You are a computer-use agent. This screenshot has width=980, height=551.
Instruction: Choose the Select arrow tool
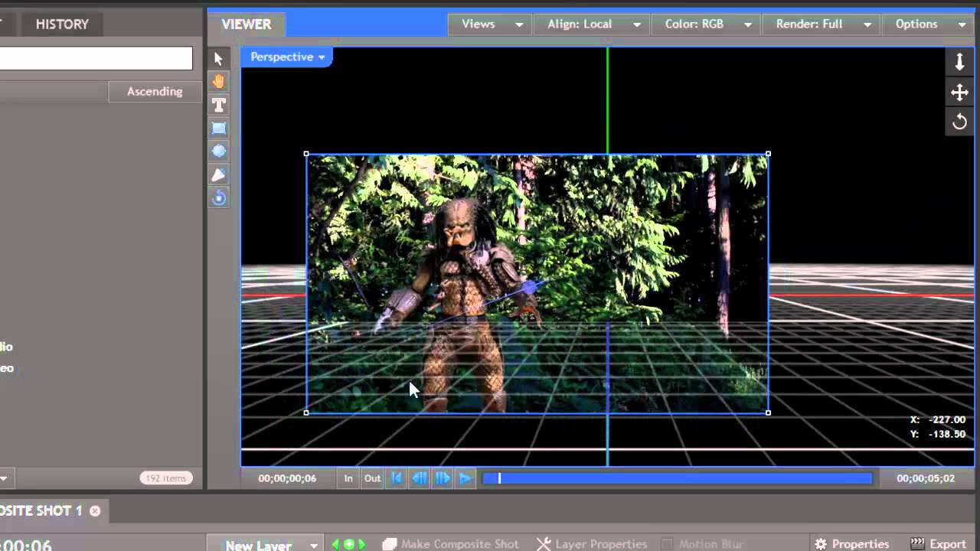(x=218, y=59)
